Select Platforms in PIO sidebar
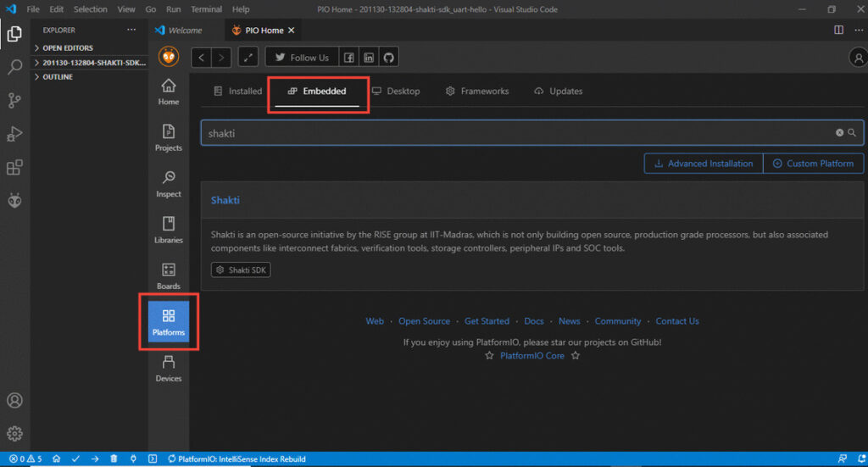The height and width of the screenshot is (467, 868). 169,322
